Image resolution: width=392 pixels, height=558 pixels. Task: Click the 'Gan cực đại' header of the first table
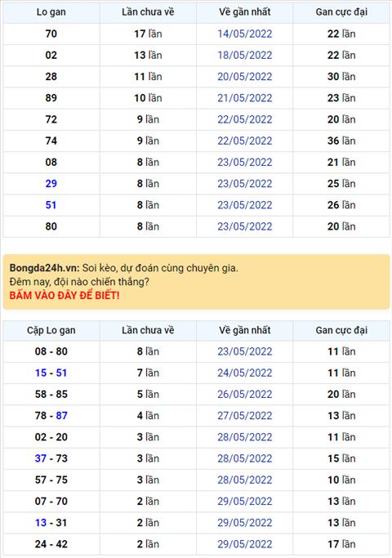(x=341, y=12)
